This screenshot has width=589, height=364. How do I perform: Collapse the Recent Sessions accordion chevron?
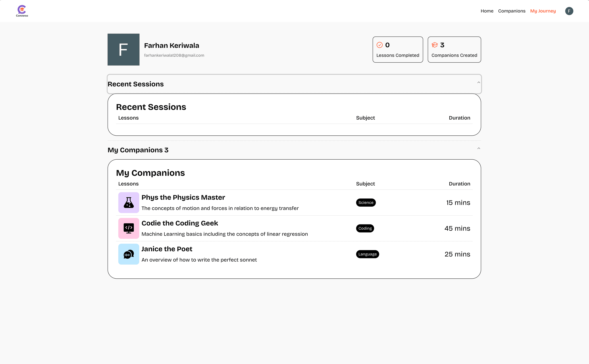[x=479, y=83]
